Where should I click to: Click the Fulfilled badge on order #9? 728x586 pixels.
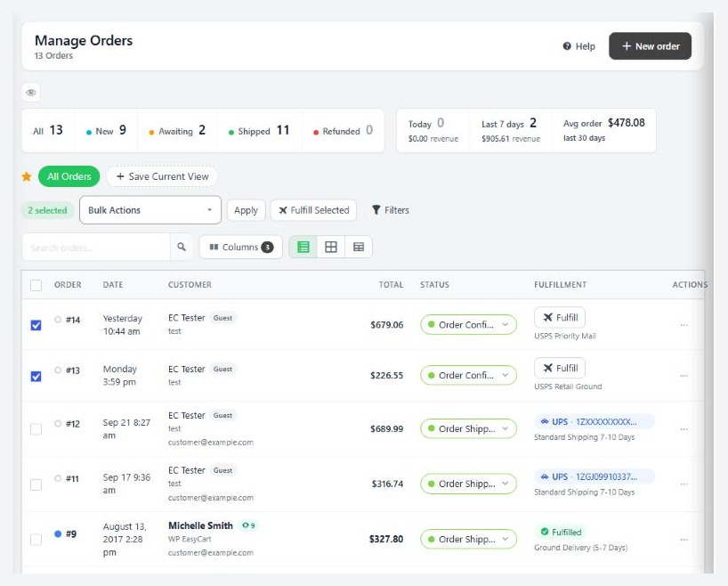[561, 532]
